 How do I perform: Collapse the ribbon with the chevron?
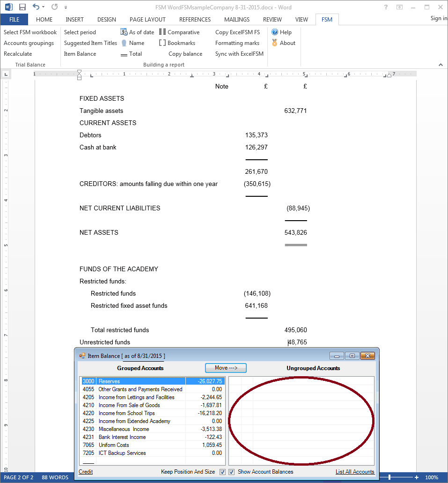(x=441, y=64)
